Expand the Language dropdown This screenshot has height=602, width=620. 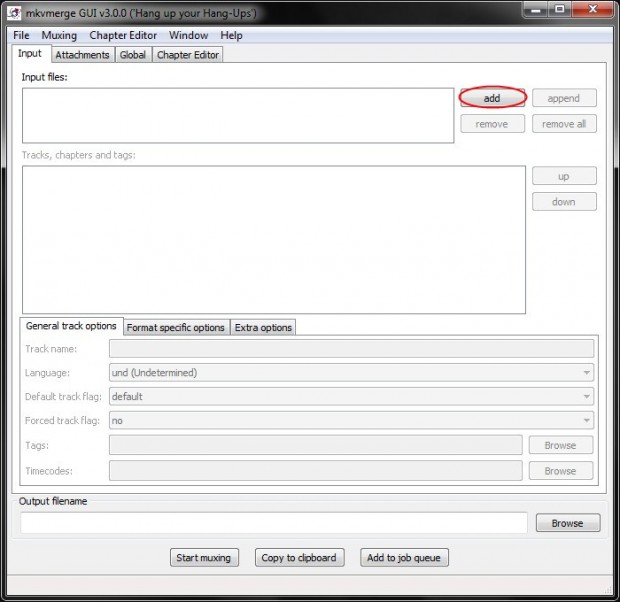(x=352, y=373)
